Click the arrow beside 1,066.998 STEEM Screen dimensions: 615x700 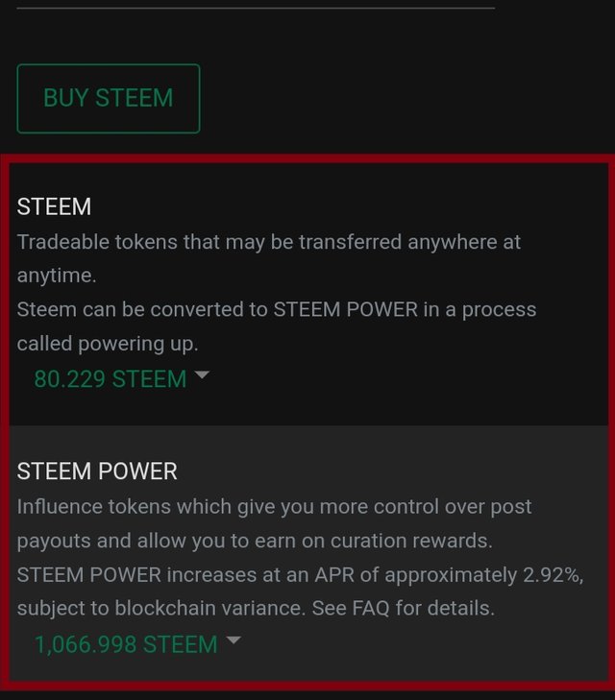(233, 641)
